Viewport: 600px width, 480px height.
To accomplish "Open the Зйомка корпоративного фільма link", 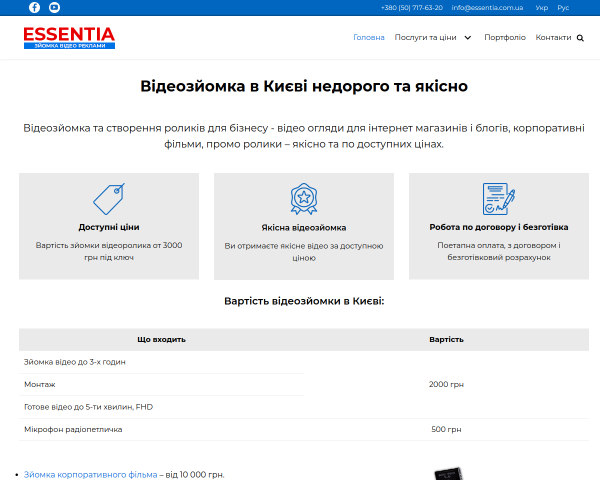I will point(90,475).
